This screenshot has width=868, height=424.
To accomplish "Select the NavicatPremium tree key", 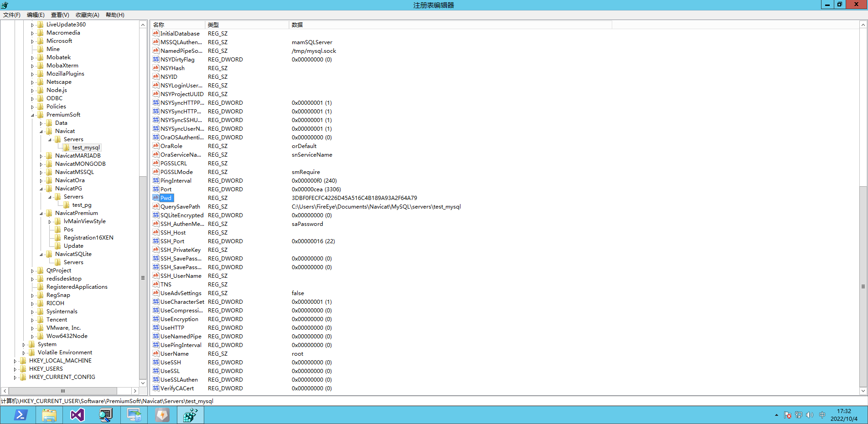I will 77,213.
